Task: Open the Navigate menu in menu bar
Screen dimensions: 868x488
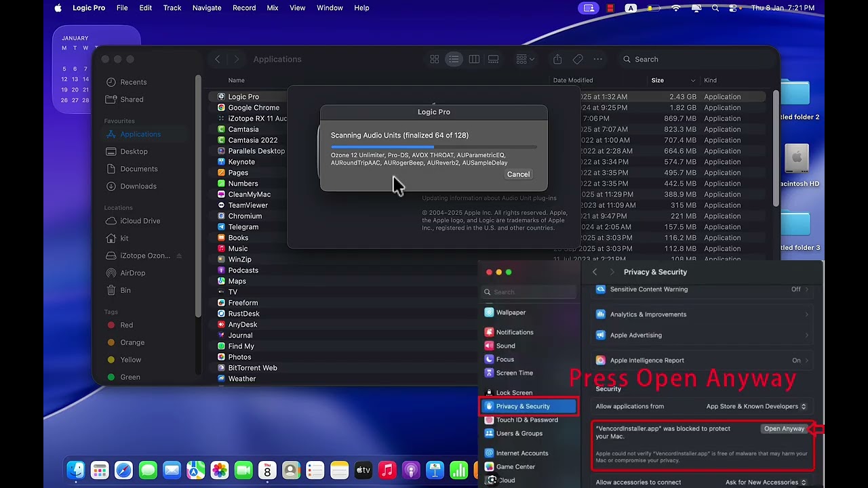Action: 207,8
